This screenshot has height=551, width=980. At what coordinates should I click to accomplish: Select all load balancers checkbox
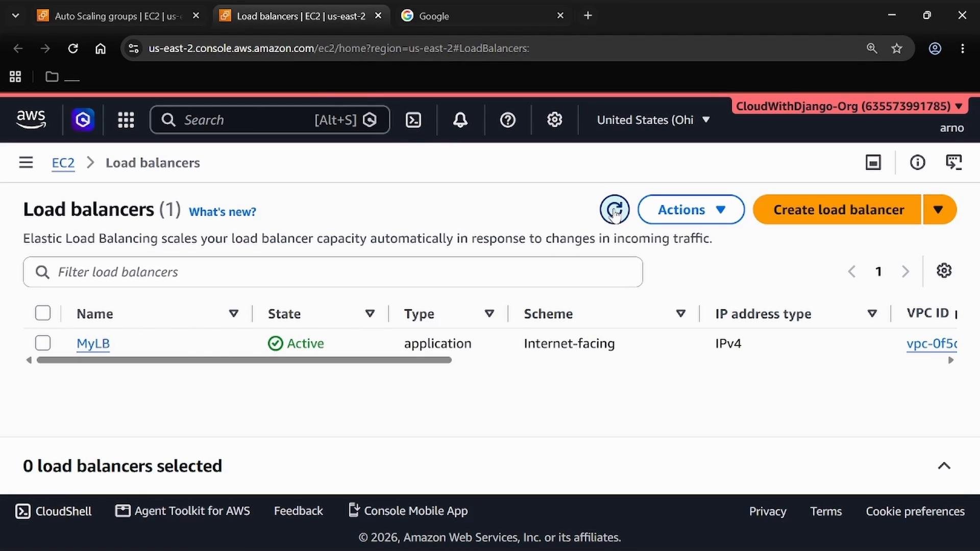43,313
